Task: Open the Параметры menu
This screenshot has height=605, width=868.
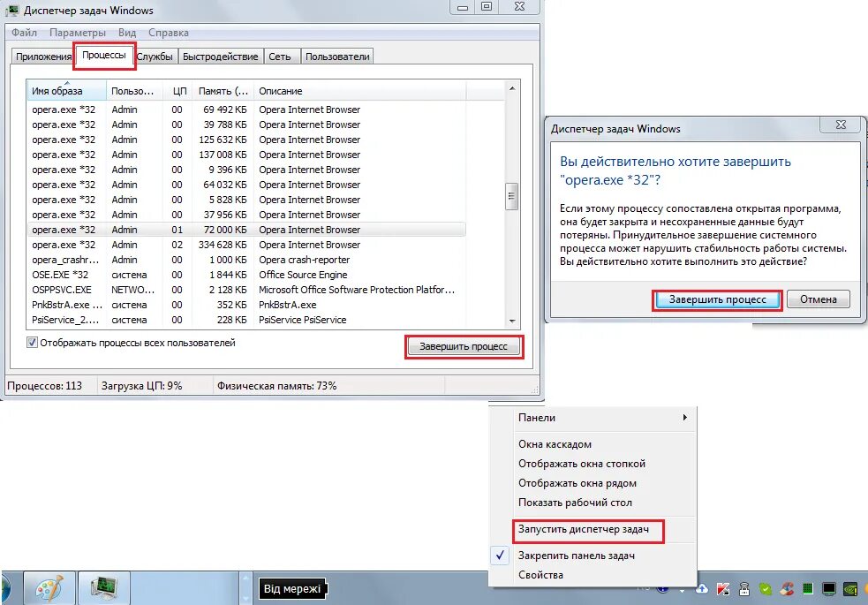Action: click(78, 33)
